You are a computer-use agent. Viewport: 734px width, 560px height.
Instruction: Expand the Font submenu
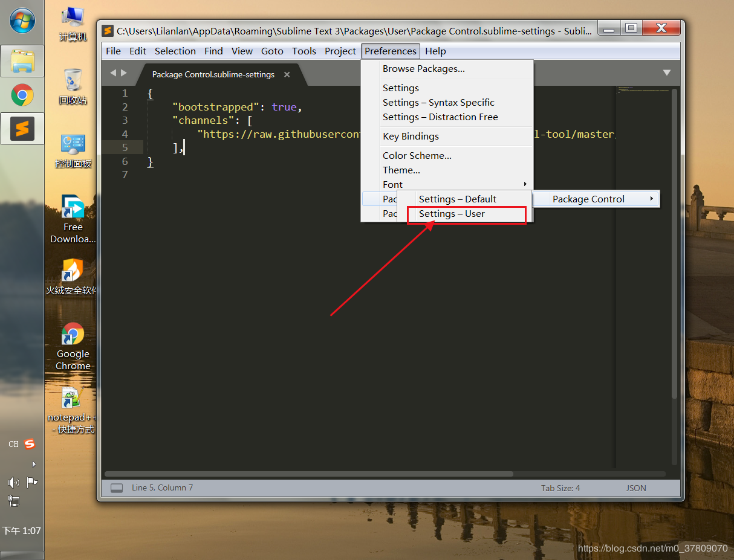click(x=447, y=185)
